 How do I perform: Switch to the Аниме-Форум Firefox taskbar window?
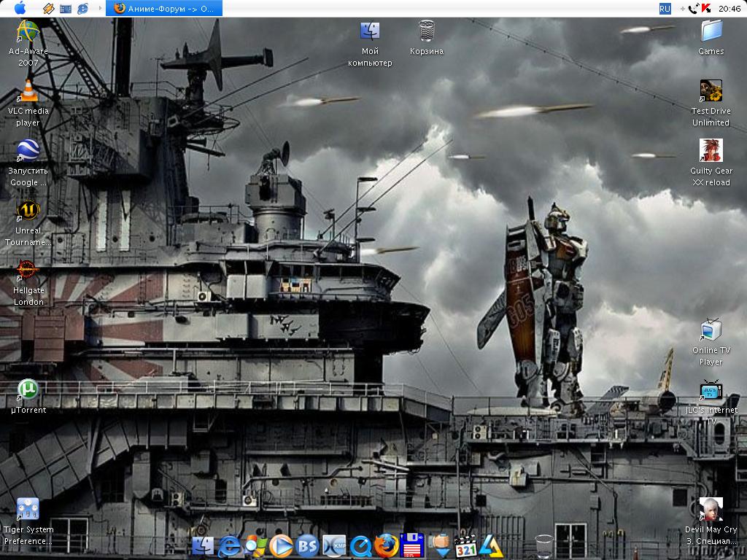pos(164,8)
